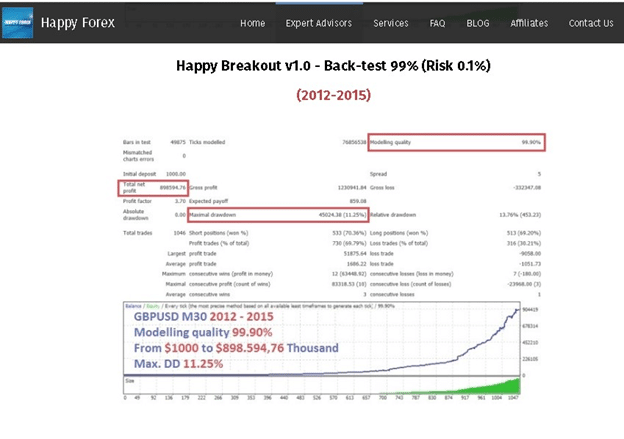Click the Spread value 5
The image size is (624, 439).
pyautogui.click(x=539, y=174)
